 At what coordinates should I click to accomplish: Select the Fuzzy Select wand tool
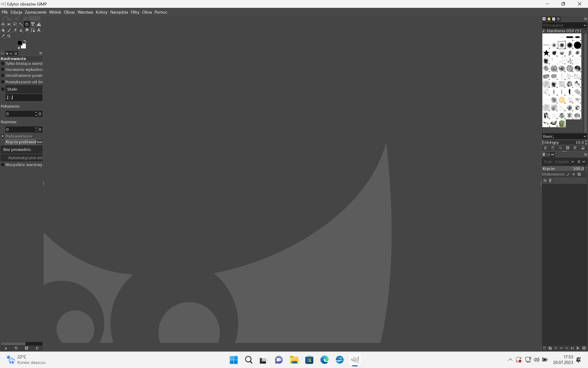pos(21,24)
